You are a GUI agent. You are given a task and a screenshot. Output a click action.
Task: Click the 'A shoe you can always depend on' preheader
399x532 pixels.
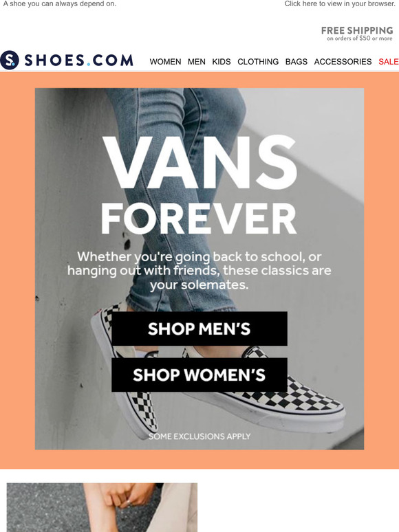(x=60, y=3)
